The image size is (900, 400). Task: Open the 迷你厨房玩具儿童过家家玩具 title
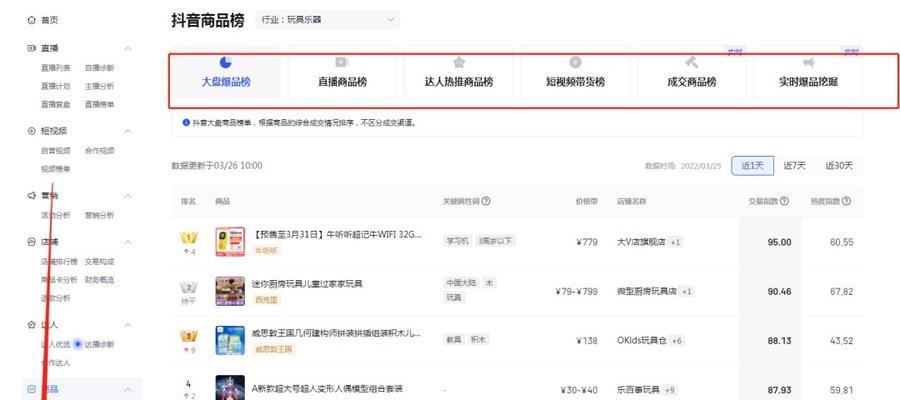pyautogui.click(x=308, y=284)
